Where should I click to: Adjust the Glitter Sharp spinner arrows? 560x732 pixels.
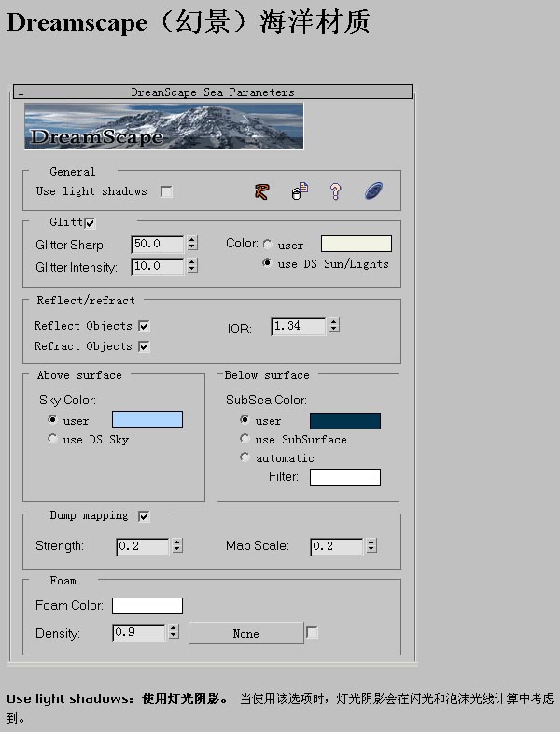pyautogui.click(x=192, y=243)
